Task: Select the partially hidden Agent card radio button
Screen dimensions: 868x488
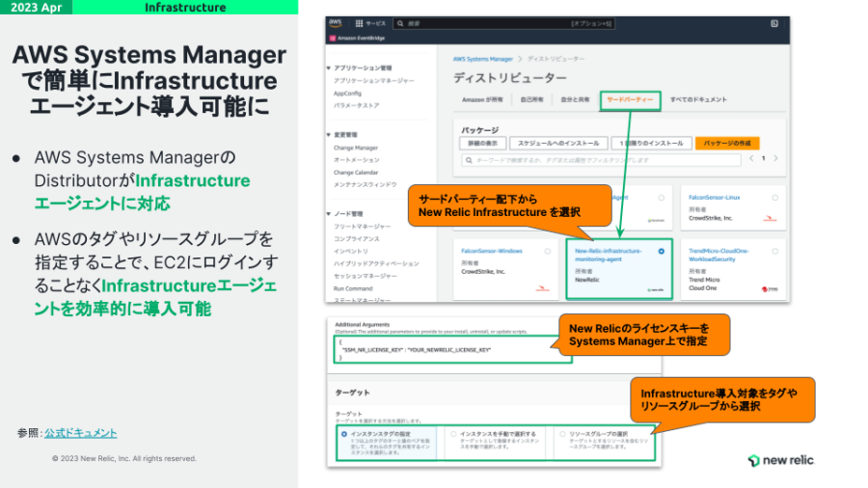Action: click(661, 198)
